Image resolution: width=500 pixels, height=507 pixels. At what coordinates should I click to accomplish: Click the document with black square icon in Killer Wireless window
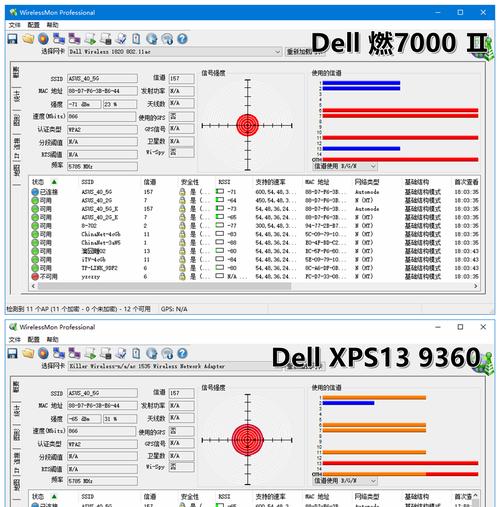tap(106, 353)
